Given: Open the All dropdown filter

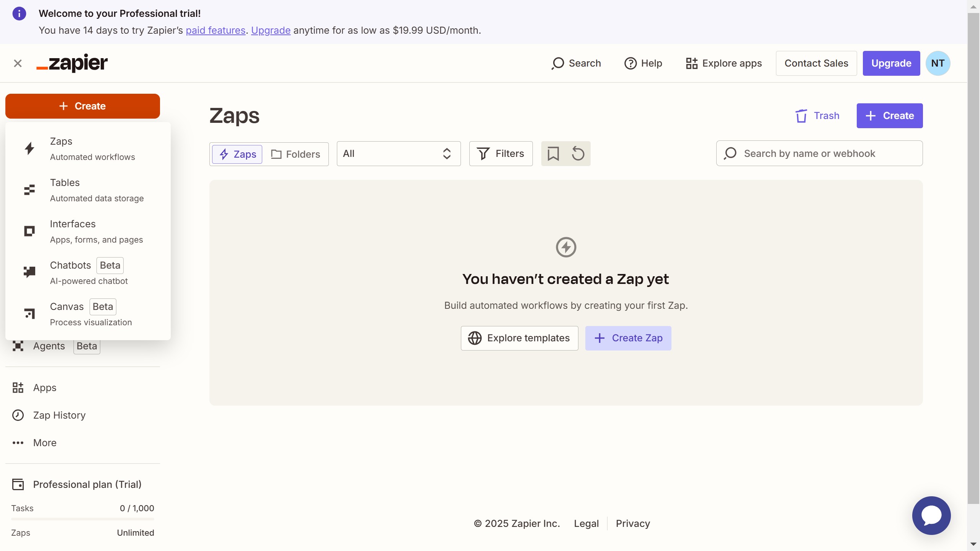Looking at the screenshot, I should pos(399,153).
